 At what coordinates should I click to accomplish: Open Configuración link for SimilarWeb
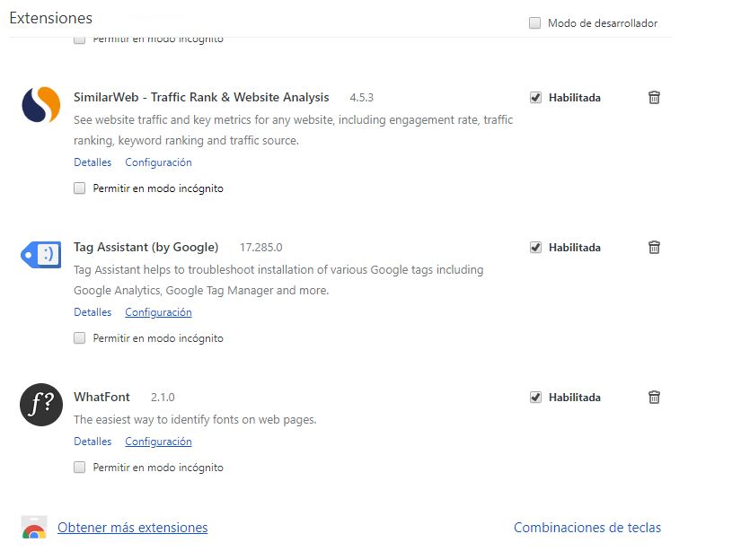click(x=158, y=162)
